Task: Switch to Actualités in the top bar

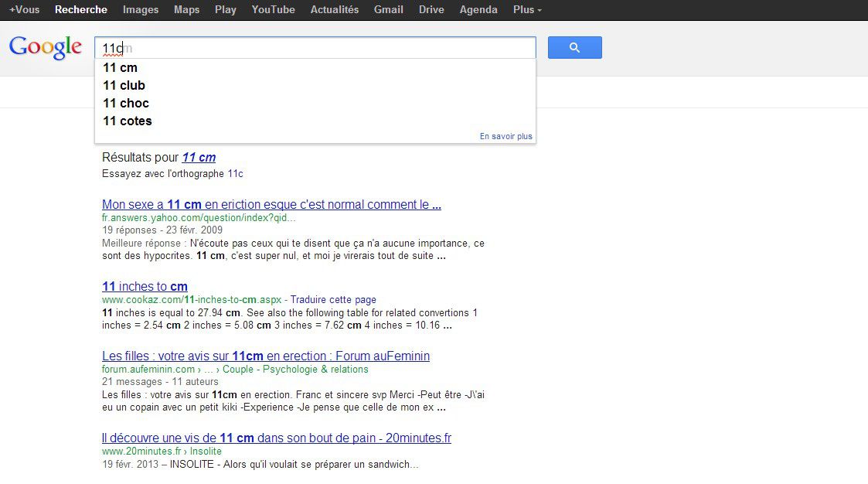Action: (334, 10)
